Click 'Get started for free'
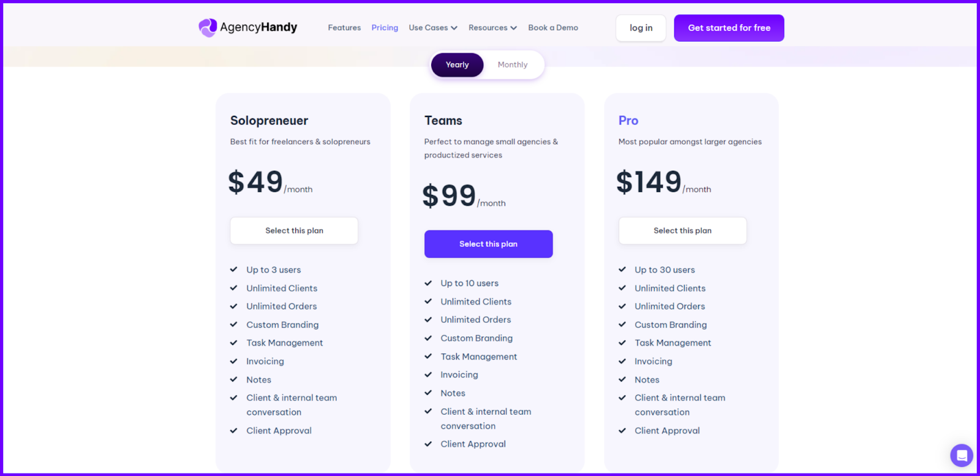 point(728,28)
